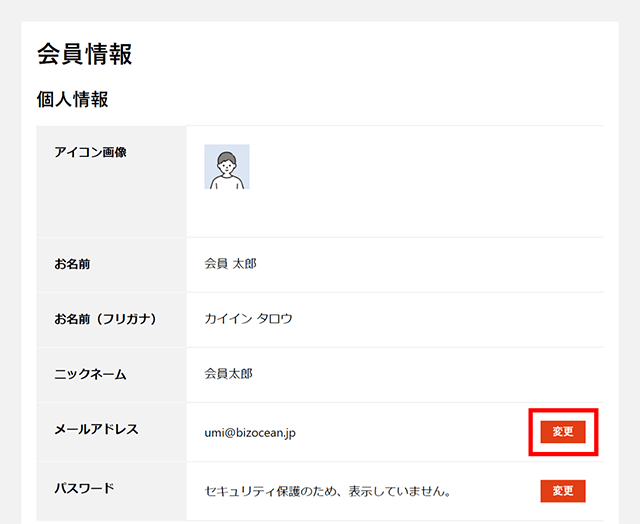This screenshot has width=640, height=524.
Task: Click the nickname value 会員太郎
Action: pos(229,373)
